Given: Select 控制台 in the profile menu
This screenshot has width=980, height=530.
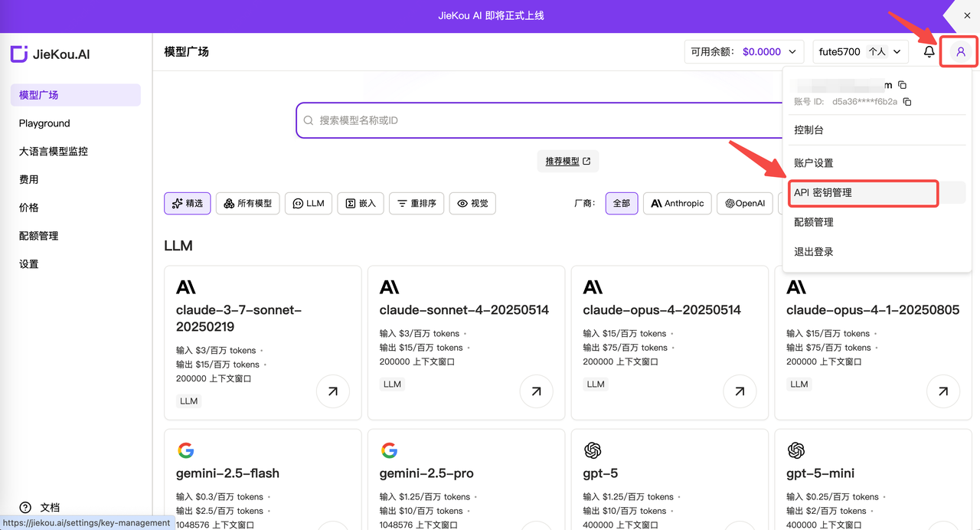Looking at the screenshot, I should point(877,130).
